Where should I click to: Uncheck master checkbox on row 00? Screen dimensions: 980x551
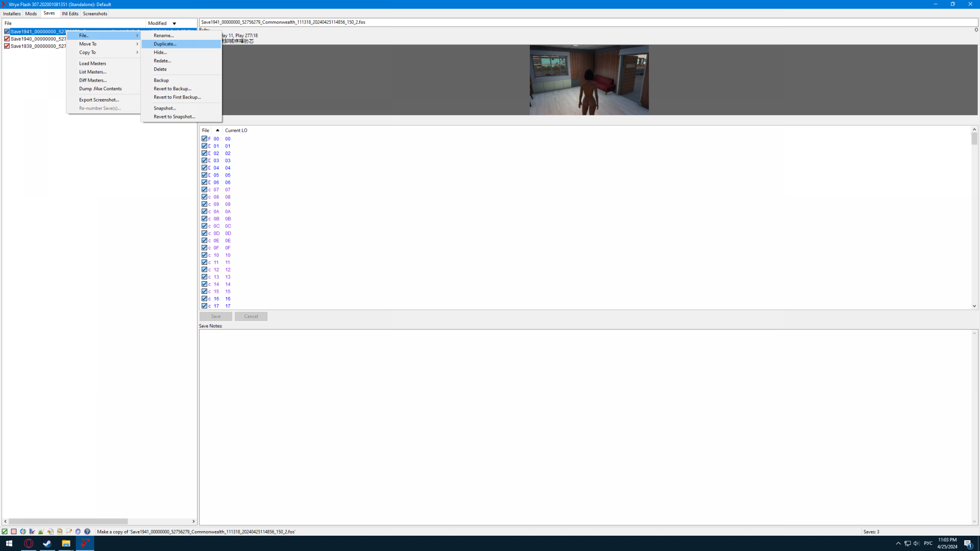204,138
